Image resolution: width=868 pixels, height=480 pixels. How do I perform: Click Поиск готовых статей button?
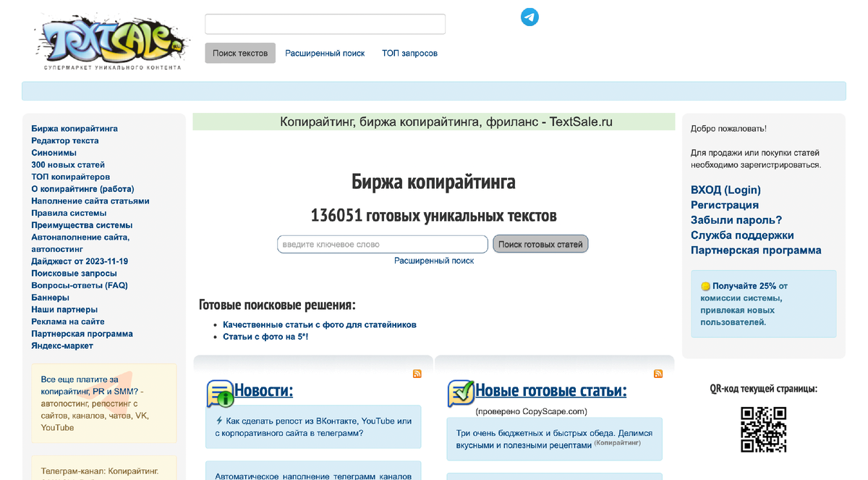[x=540, y=244]
